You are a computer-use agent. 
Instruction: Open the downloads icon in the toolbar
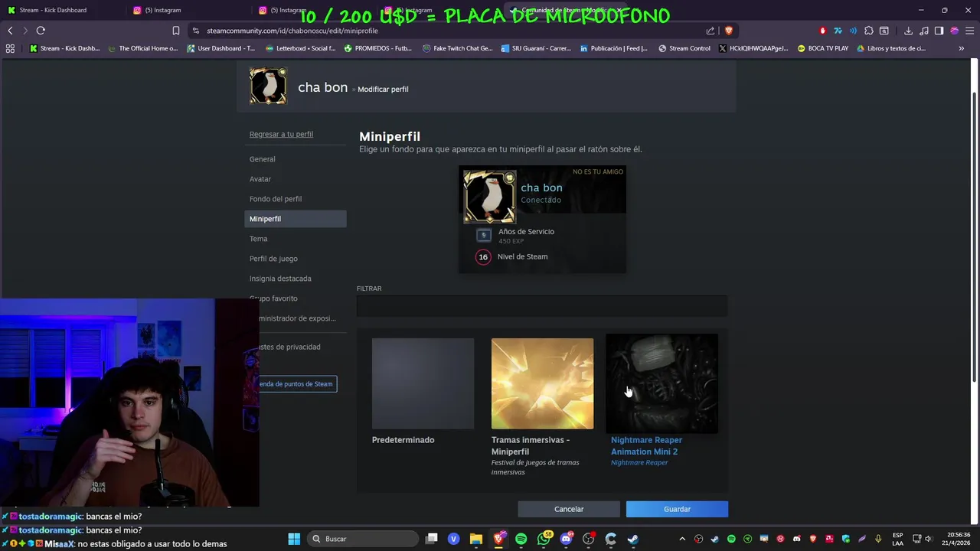pyautogui.click(x=908, y=31)
